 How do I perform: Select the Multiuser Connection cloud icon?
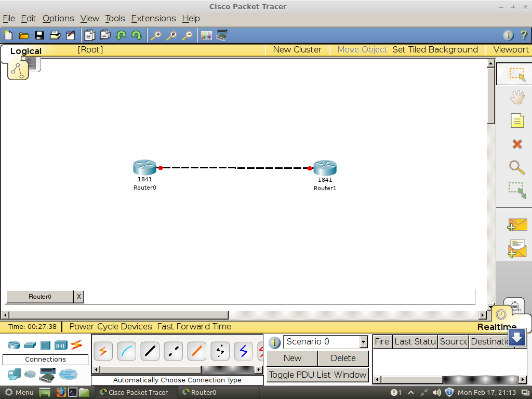click(x=68, y=374)
